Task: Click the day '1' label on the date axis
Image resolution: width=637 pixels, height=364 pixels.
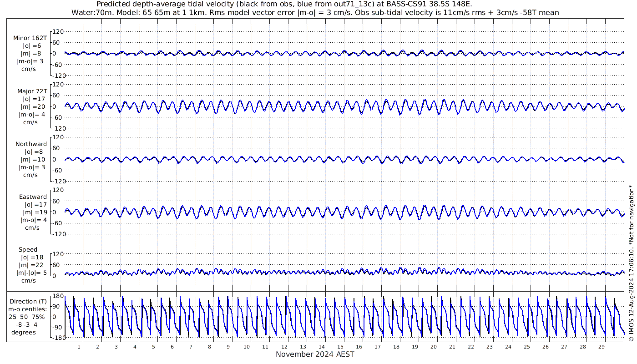Action: [x=79, y=347]
